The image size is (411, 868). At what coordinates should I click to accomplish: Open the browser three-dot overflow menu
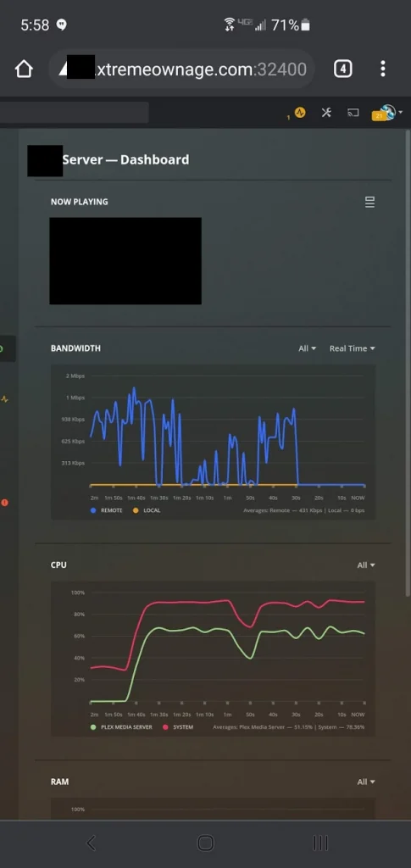[x=383, y=70]
